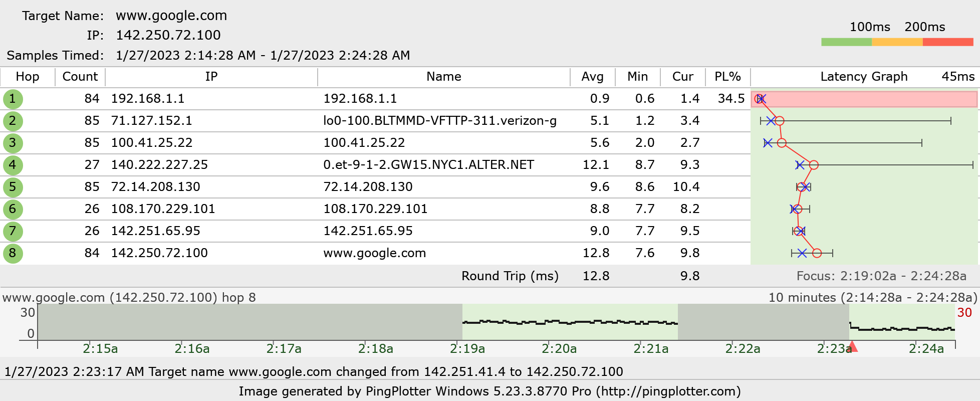Click the green hop 7 circle icon
Image resolution: width=980 pixels, height=401 pixels.
pos(13,231)
